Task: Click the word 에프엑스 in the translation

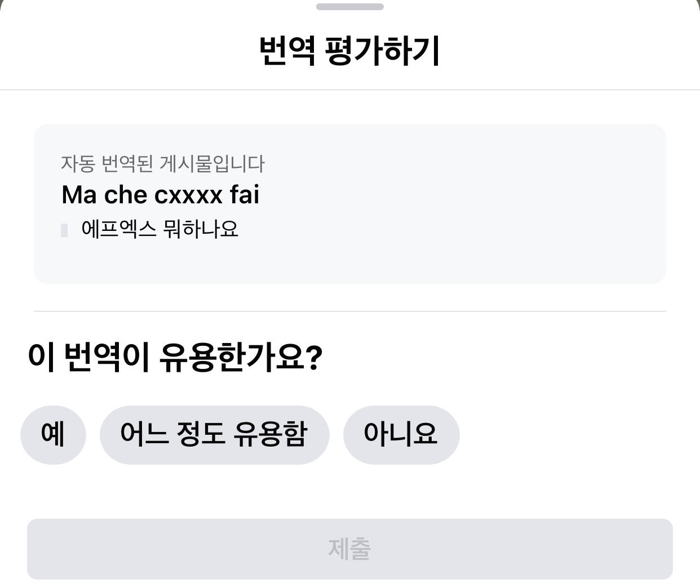Action: coord(118,229)
